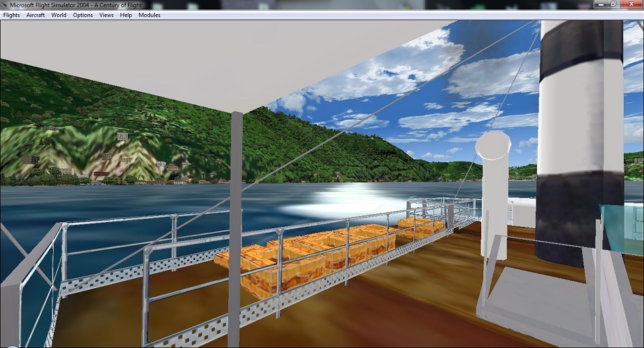The height and width of the screenshot is (348, 644).
Task: Open the Flights menu
Action: [x=11, y=15]
